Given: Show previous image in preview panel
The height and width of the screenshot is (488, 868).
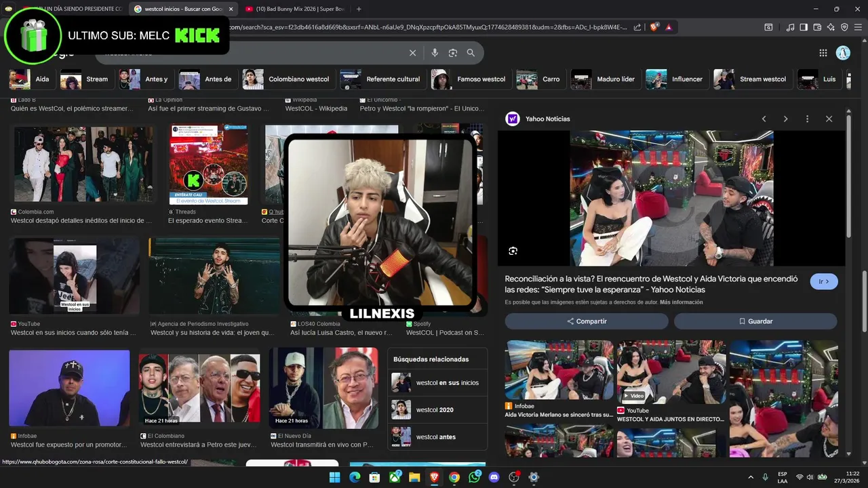Looking at the screenshot, I should [x=764, y=119].
